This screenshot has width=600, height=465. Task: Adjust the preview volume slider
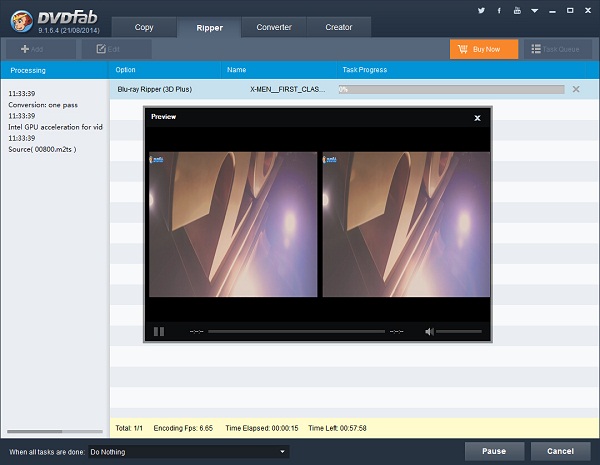[459, 331]
